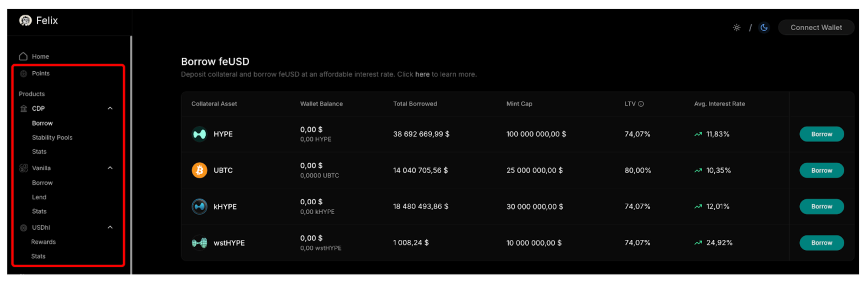Click the CDP bank icon
Viewport: 868px width, 281px height.
(x=24, y=109)
